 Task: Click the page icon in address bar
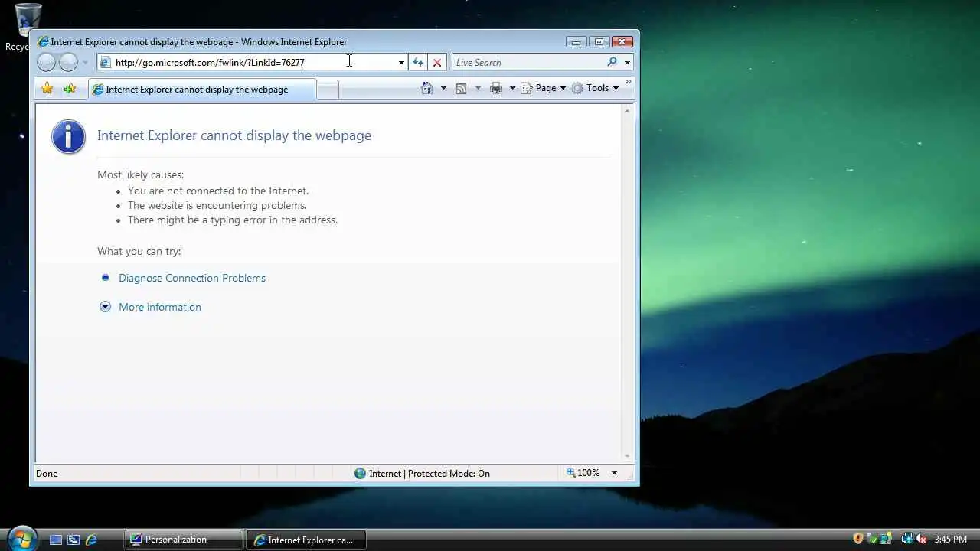[x=106, y=63]
